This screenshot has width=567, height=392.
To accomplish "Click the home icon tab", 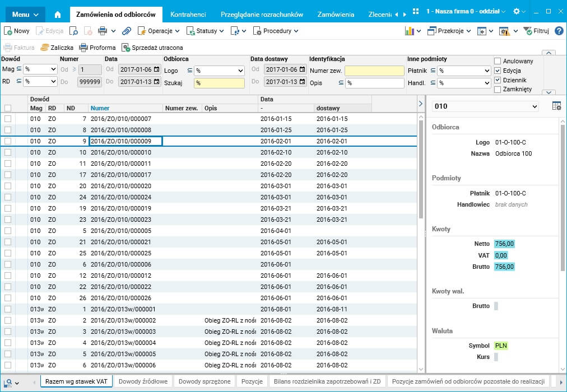I will (x=58, y=15).
